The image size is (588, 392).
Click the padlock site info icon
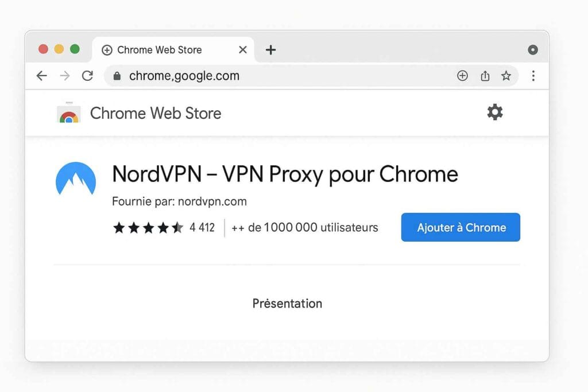tap(117, 76)
